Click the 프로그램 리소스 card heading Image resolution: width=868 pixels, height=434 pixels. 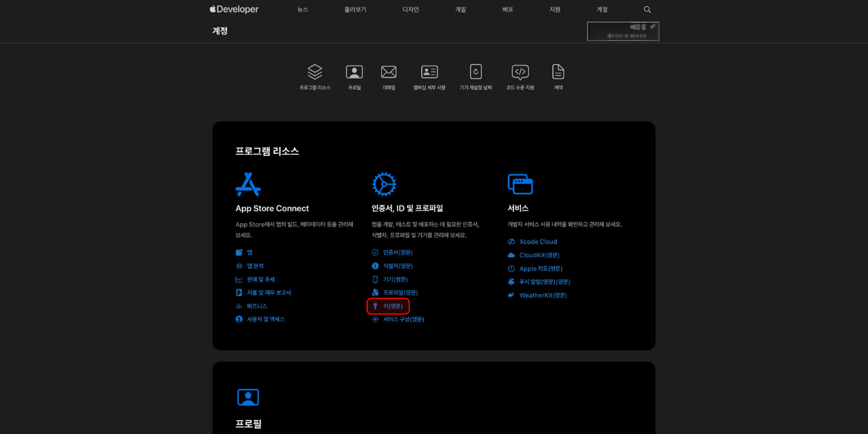pyautogui.click(x=267, y=151)
